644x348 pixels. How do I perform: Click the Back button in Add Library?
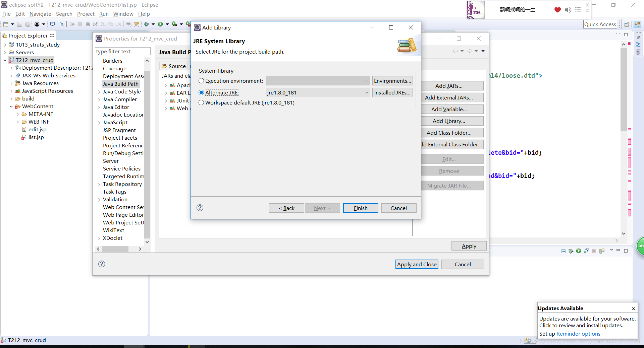click(x=286, y=208)
